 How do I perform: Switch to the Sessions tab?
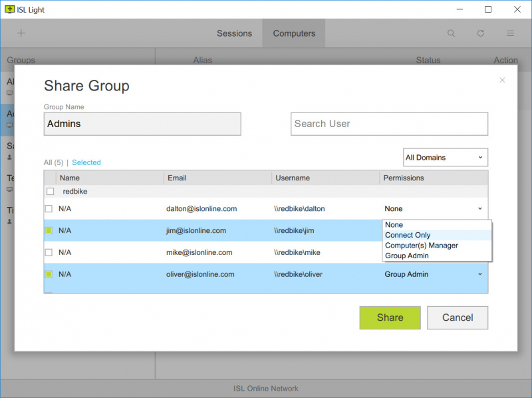pyautogui.click(x=235, y=33)
